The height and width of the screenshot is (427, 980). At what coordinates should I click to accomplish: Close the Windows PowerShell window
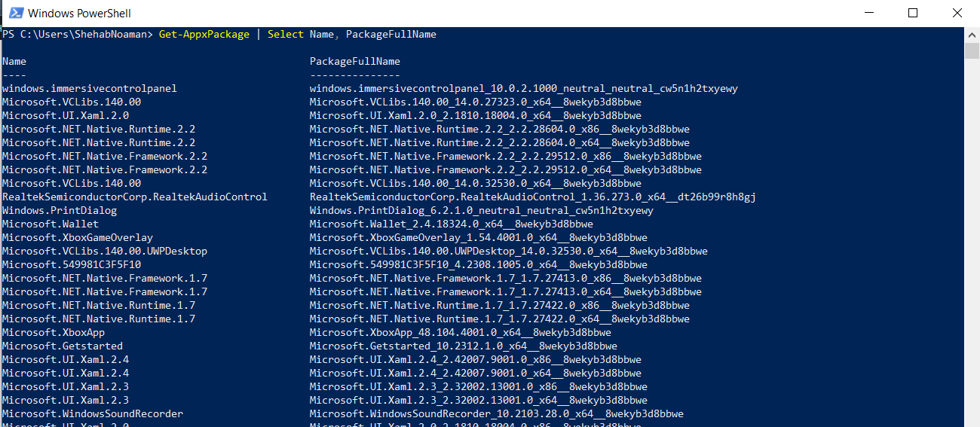pyautogui.click(x=957, y=13)
